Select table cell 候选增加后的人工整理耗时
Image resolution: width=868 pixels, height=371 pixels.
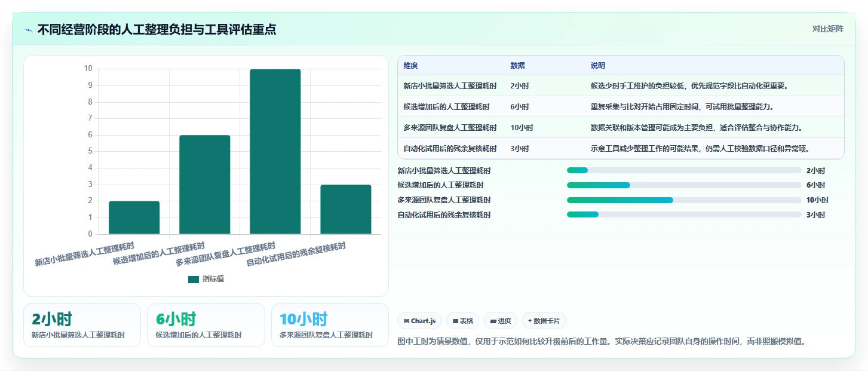pyautogui.click(x=446, y=107)
